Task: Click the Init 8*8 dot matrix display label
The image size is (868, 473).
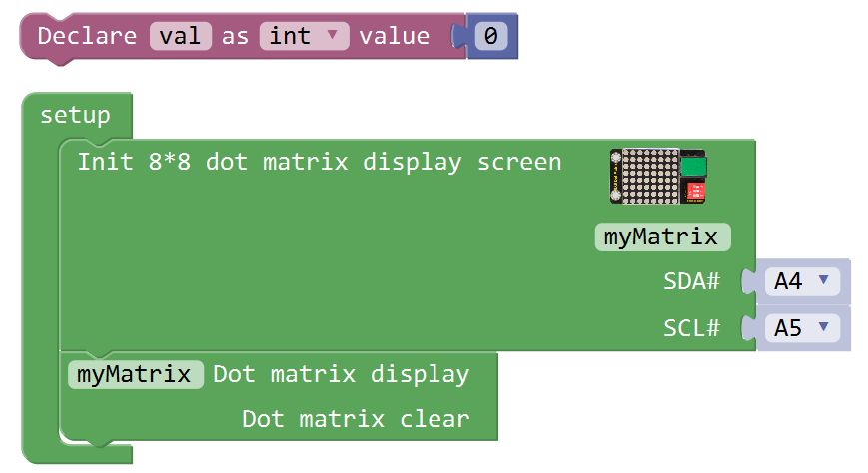Action: (x=320, y=162)
